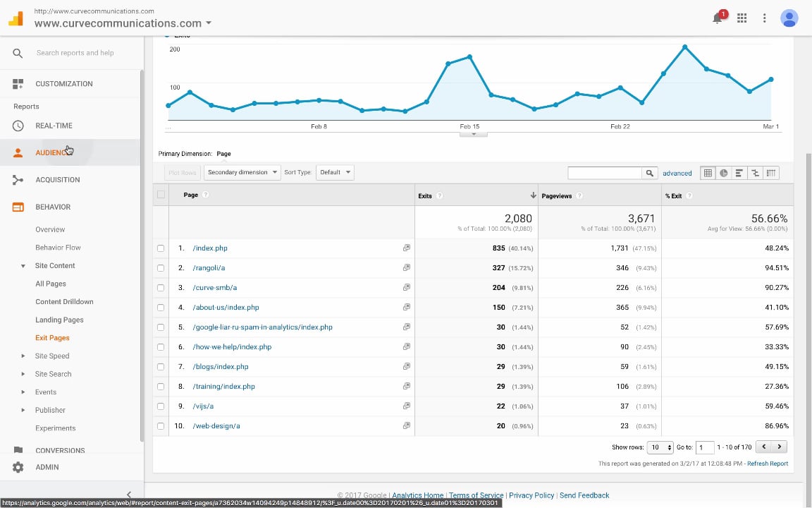Select Content Drilldown report
Image resolution: width=812 pixels, height=508 pixels.
coord(64,302)
